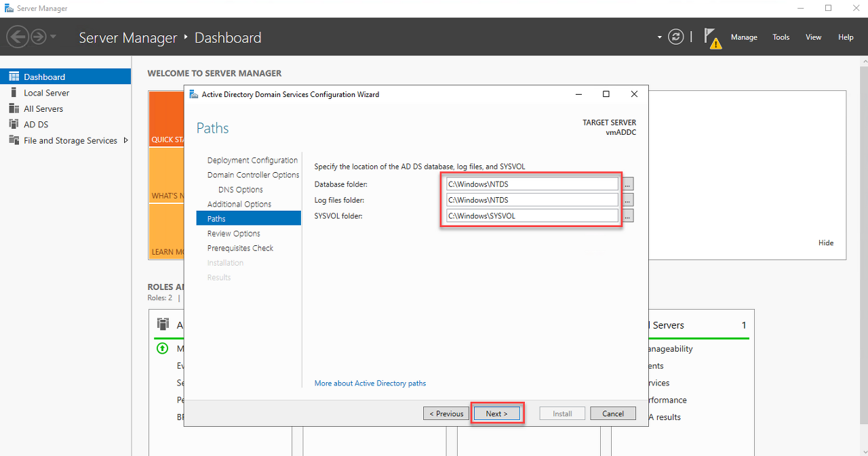The width and height of the screenshot is (868, 456).
Task: Click the Next button in wizard
Action: [496, 413]
